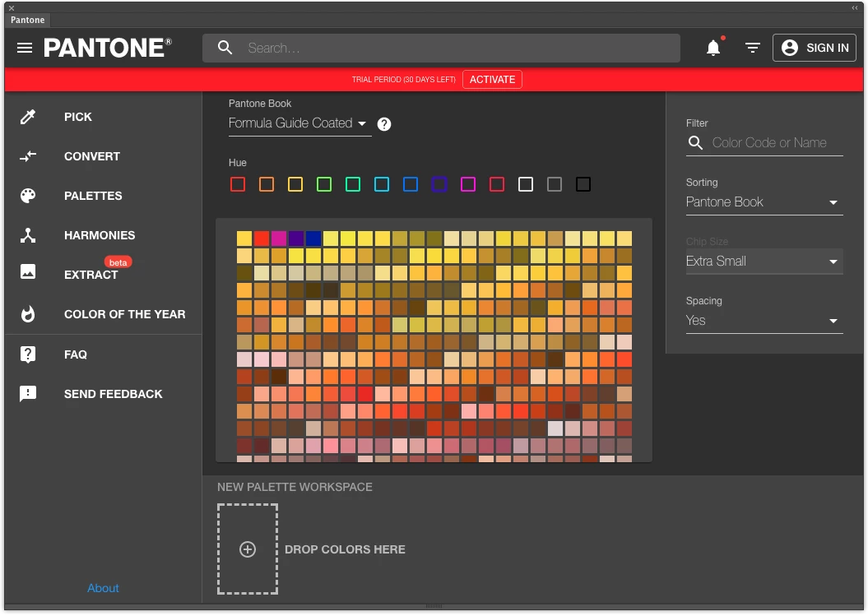Click the Convert arrows icon
This screenshot has width=868, height=616.
(x=28, y=156)
